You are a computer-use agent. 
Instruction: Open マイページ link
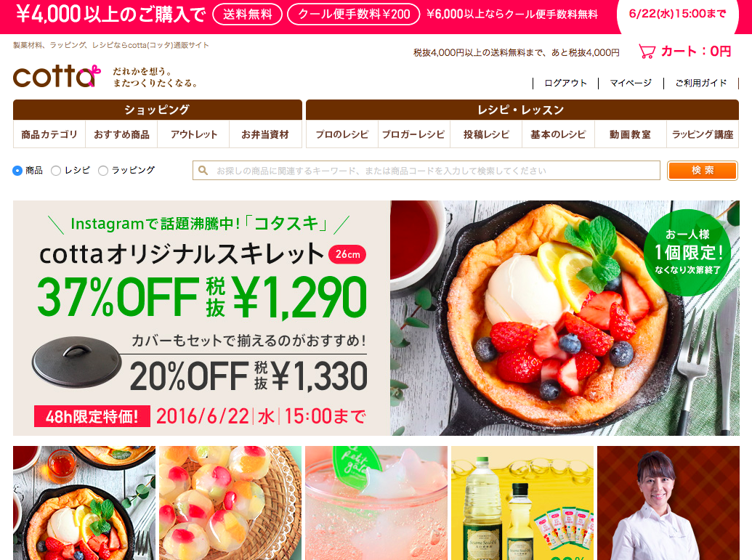(x=631, y=83)
